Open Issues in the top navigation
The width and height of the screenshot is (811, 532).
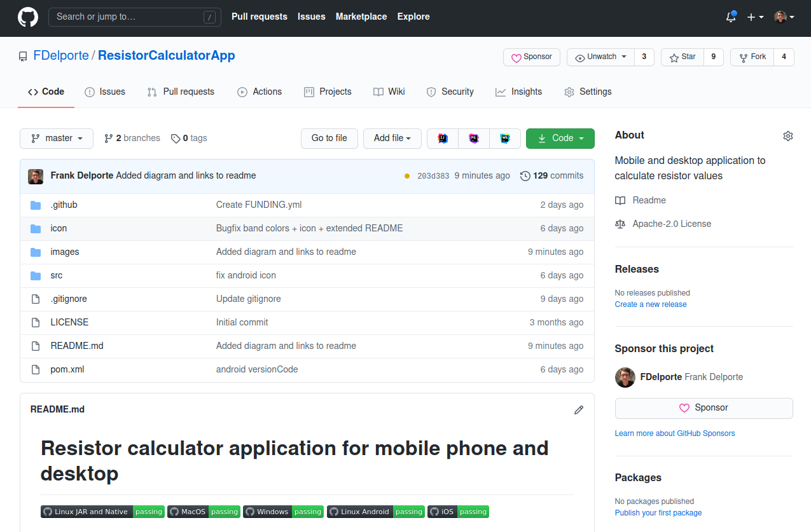[x=312, y=17]
